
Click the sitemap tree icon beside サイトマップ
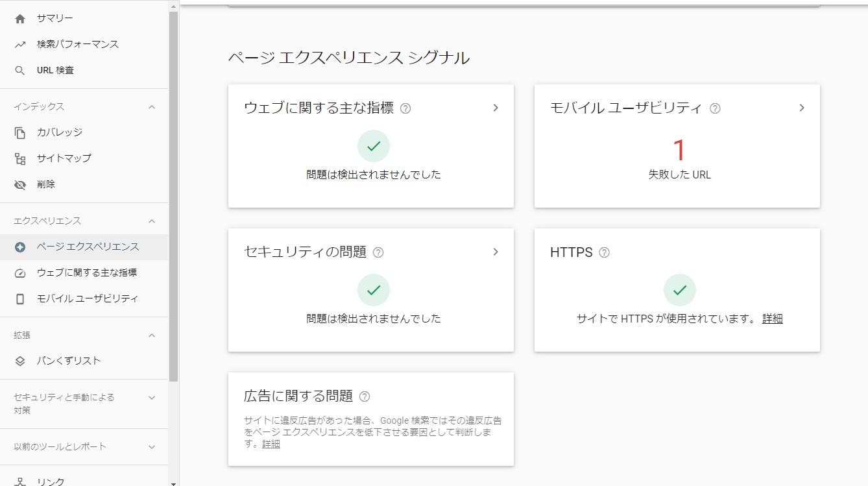click(x=20, y=158)
